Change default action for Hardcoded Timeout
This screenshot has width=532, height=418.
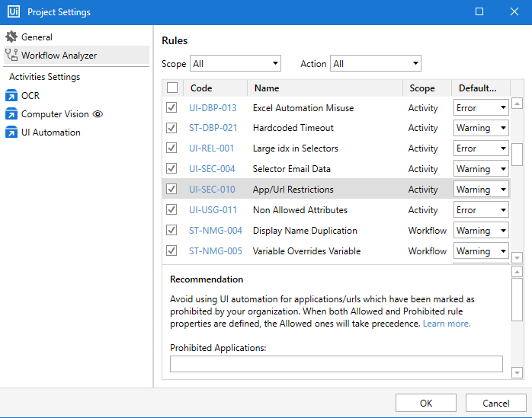(x=481, y=129)
